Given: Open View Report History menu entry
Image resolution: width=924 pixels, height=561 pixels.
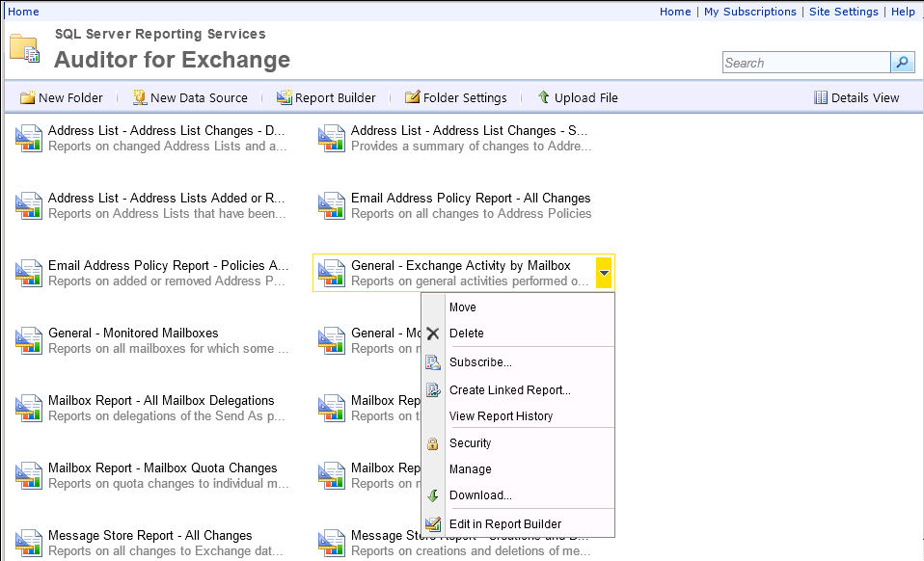Looking at the screenshot, I should (501, 416).
